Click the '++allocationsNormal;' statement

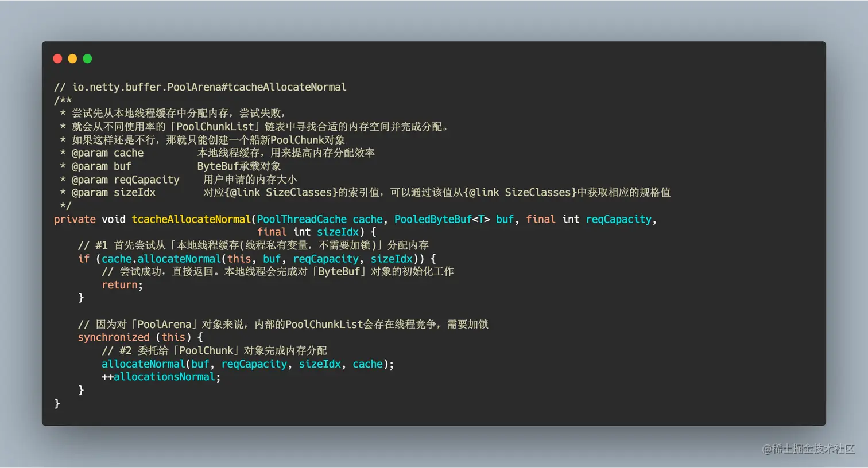pos(161,377)
